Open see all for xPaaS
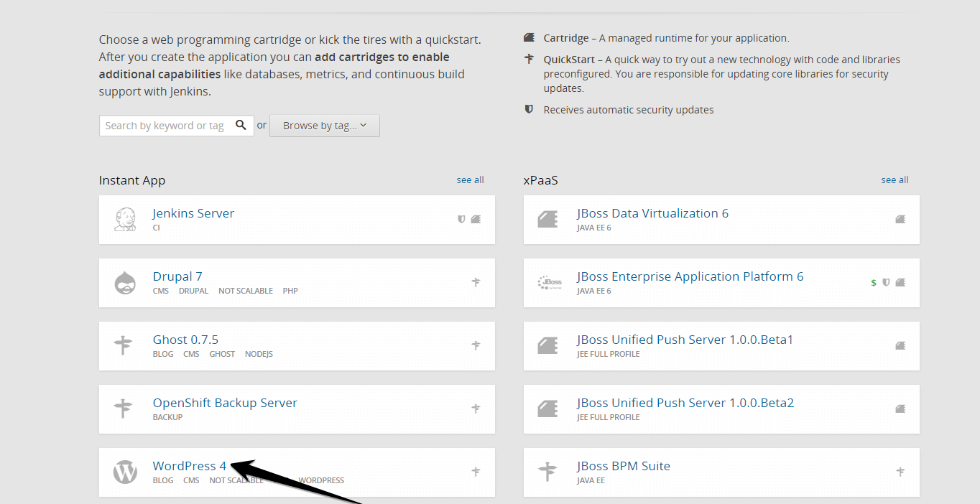The image size is (980, 504). coord(895,179)
